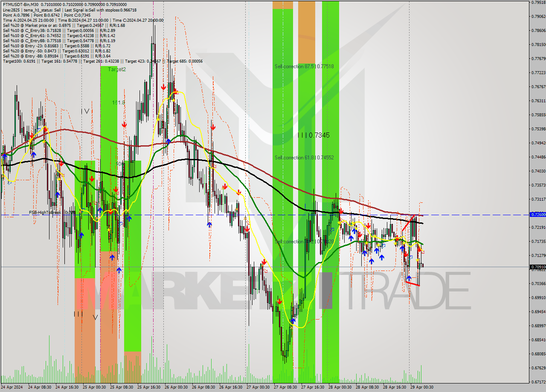This screenshot has height=392, width=546.
Task: Select the 'Sell %20 @ Entry -50: 0.8473' line
Action: (x=56, y=51)
